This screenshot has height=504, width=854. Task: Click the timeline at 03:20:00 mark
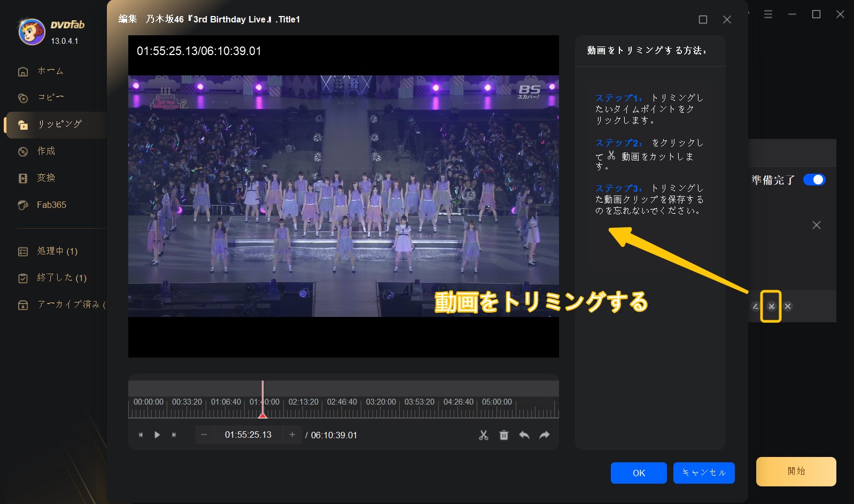coord(381,402)
